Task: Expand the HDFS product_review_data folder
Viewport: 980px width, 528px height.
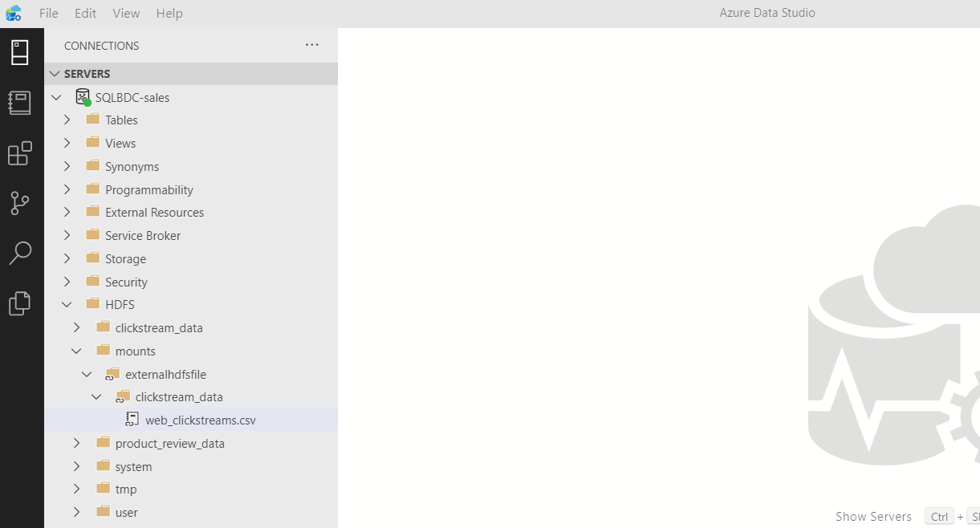Action: pos(76,442)
